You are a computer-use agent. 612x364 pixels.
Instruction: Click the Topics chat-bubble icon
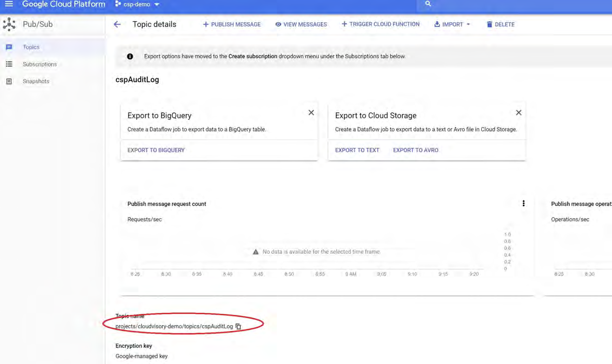pyautogui.click(x=9, y=47)
